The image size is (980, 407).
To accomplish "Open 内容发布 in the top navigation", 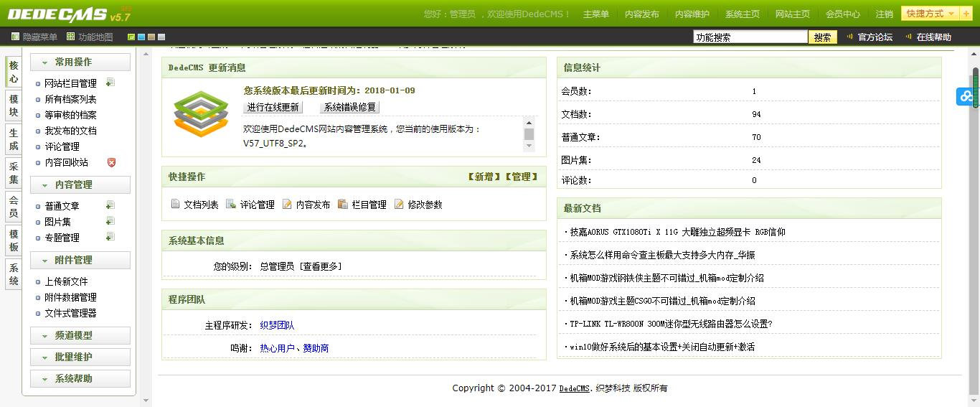I will pyautogui.click(x=642, y=14).
